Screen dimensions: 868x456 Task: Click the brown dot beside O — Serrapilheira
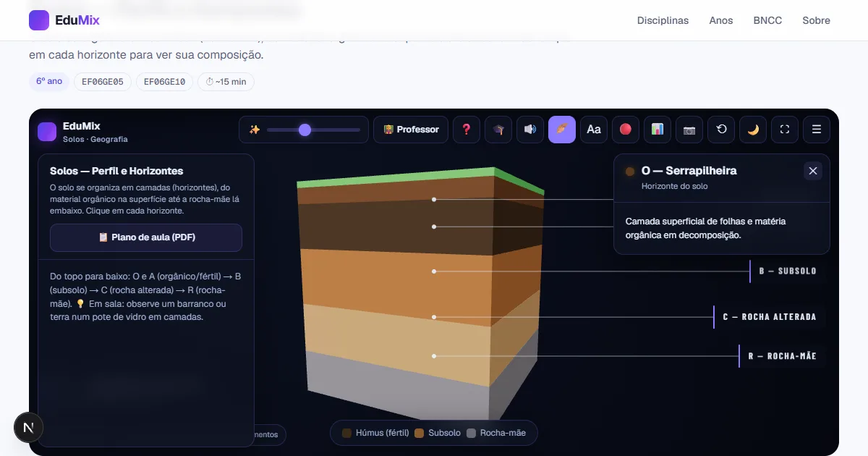point(630,172)
